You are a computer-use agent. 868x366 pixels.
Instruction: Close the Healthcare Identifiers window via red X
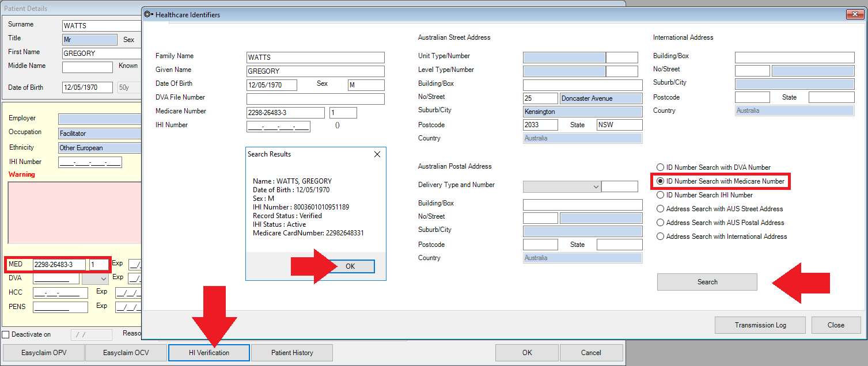coord(854,14)
